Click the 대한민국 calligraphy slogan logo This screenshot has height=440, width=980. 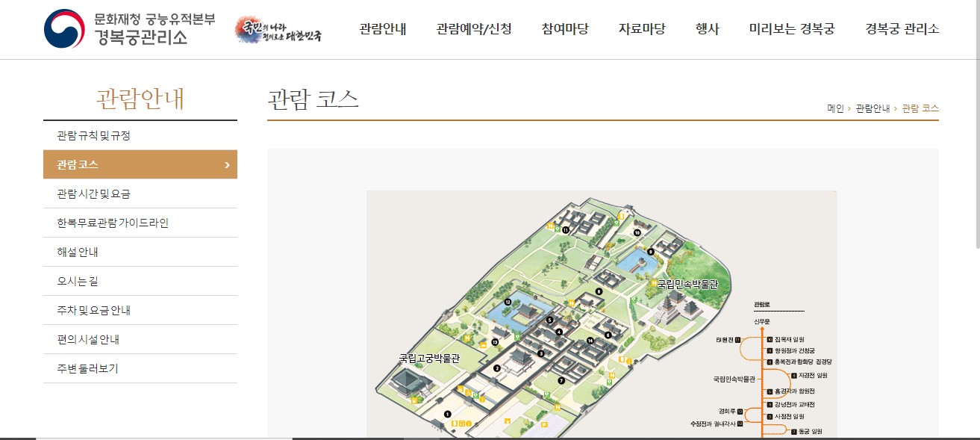pos(278,31)
